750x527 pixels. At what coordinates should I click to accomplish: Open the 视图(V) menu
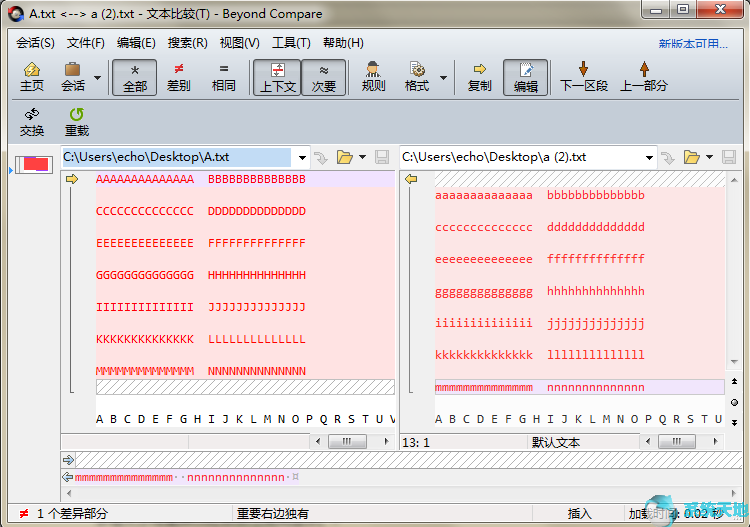coord(239,43)
